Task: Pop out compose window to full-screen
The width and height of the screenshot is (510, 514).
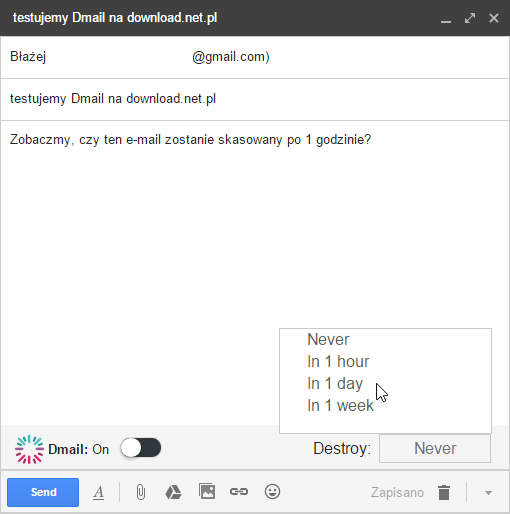Action: [470, 18]
